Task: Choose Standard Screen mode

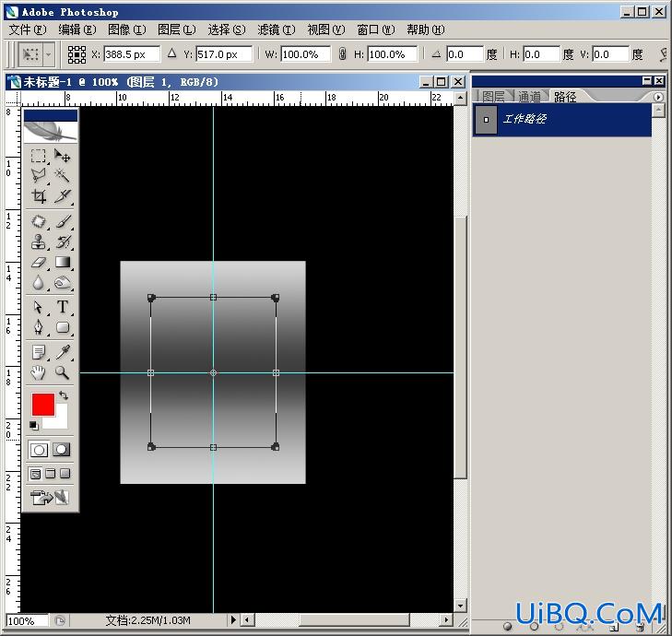Action: click(x=36, y=474)
